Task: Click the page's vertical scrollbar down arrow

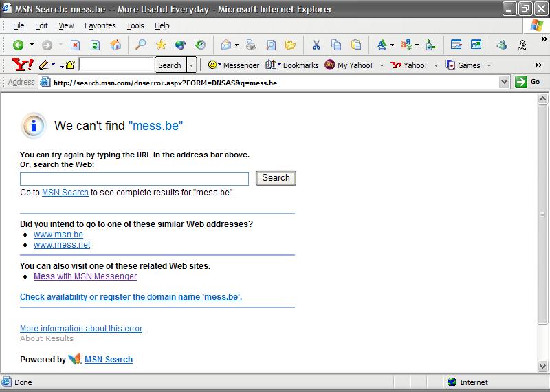Action: click(542, 367)
